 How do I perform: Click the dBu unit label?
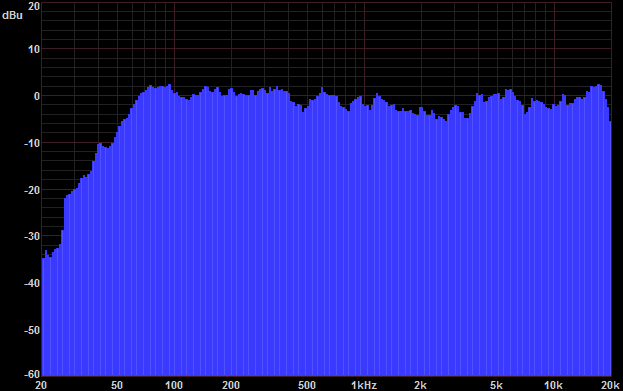click(12, 15)
